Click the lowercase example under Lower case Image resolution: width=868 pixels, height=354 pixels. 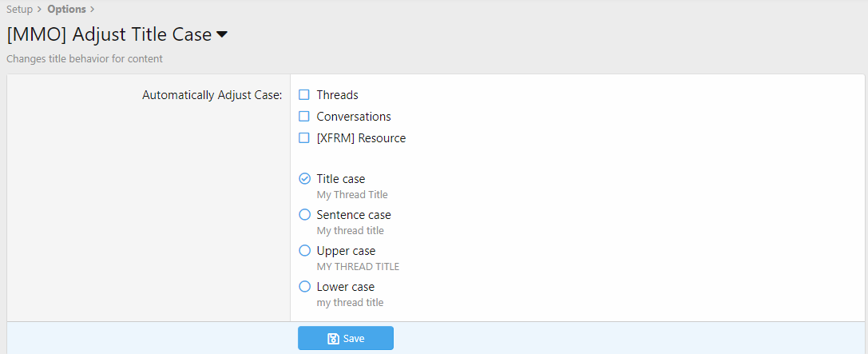point(350,302)
